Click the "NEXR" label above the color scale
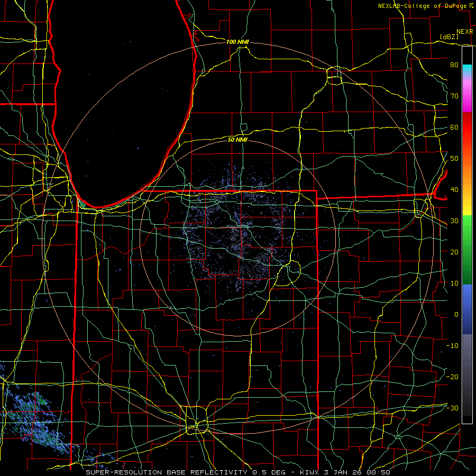The height and width of the screenshot is (476, 476). coord(465,32)
